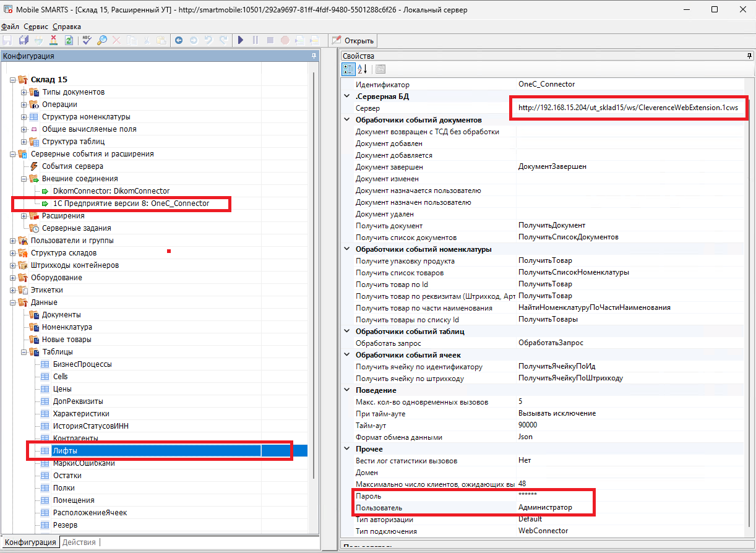Expand the Типы документов tree node
This screenshot has width=756, height=553.
(x=24, y=92)
